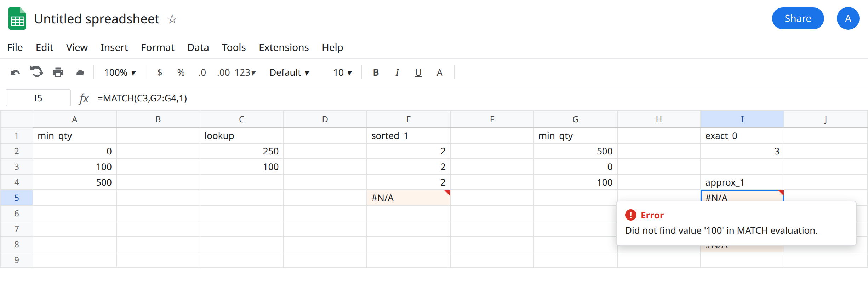Decrease decimal places button
Viewport: 868px width, 304px height.
202,72
